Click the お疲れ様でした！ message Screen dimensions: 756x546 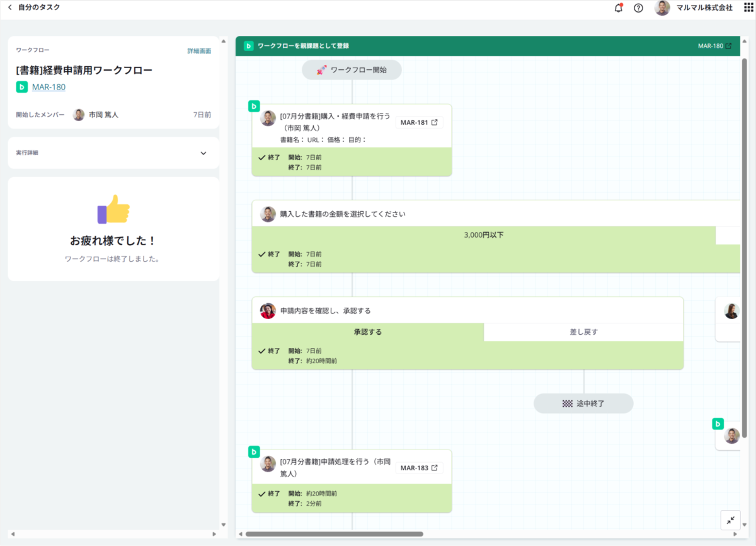tap(113, 241)
